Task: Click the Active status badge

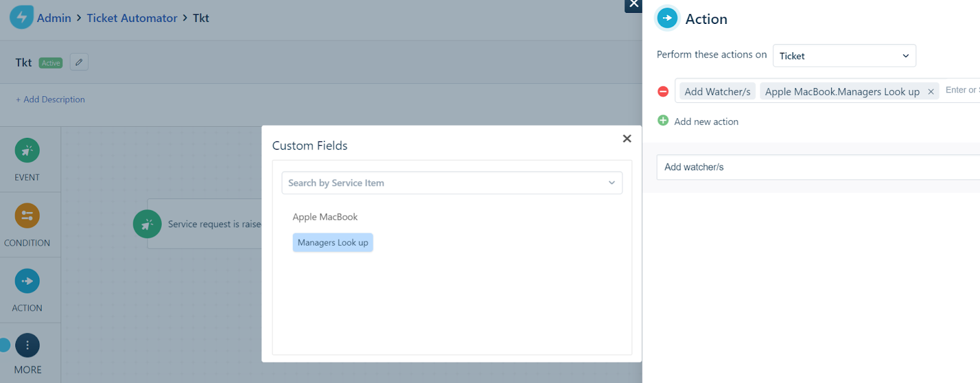Action: click(x=51, y=63)
